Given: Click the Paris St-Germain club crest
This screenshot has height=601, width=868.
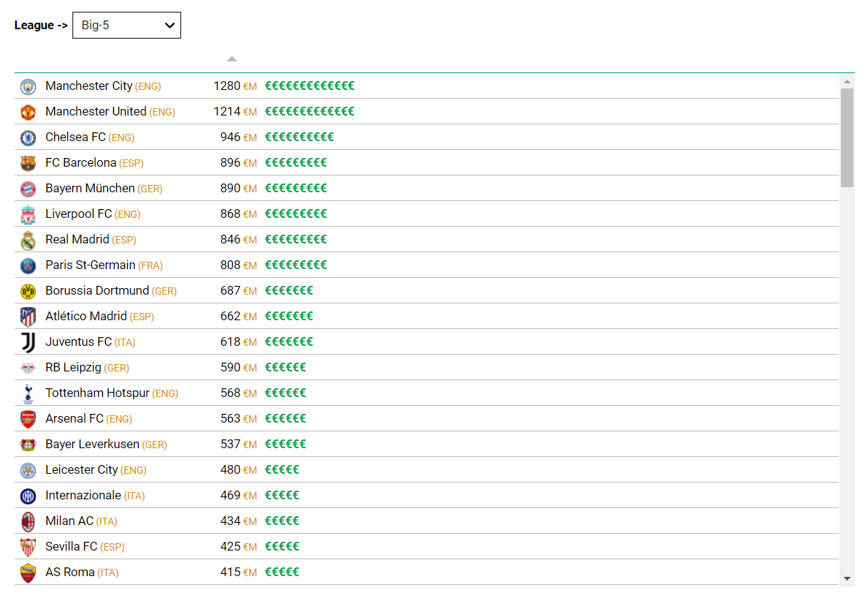Looking at the screenshot, I should tap(28, 265).
